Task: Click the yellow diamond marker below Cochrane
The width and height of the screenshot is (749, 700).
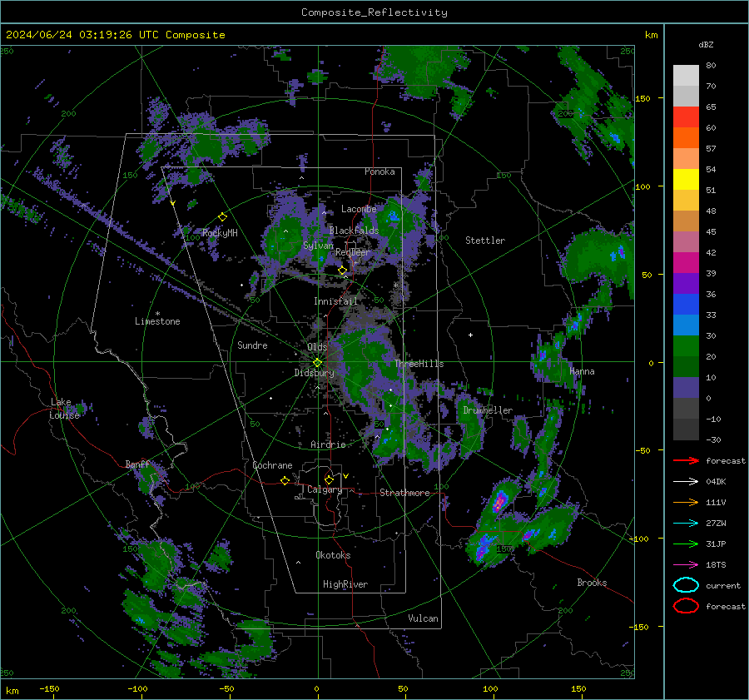Action: click(285, 480)
